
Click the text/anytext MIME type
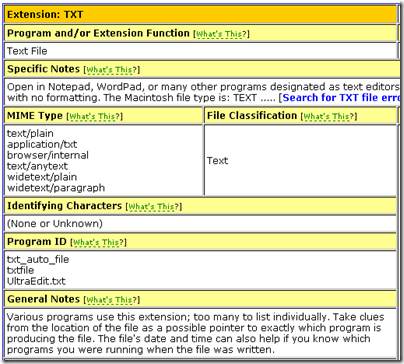[37, 166]
